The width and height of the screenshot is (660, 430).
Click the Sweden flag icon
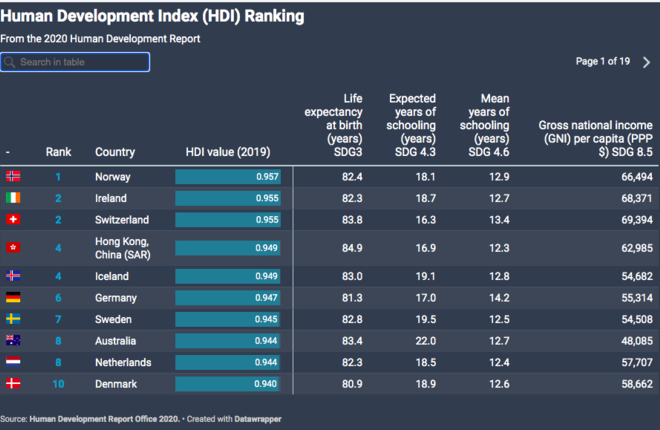pos(13,319)
